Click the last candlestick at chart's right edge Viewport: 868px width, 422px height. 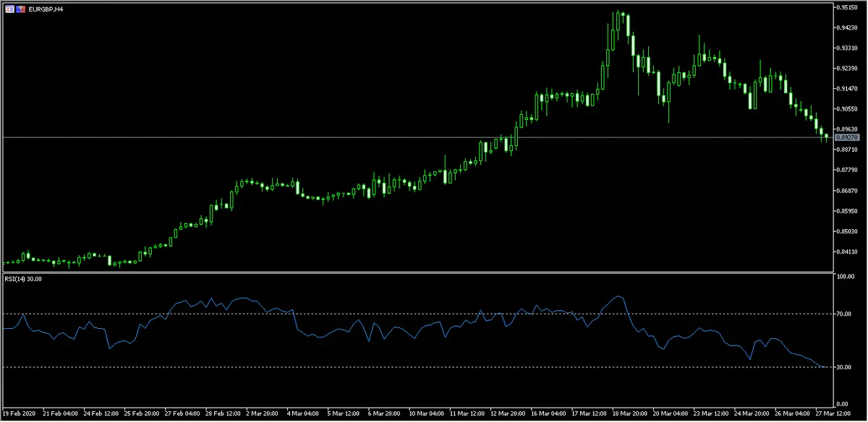[826, 137]
